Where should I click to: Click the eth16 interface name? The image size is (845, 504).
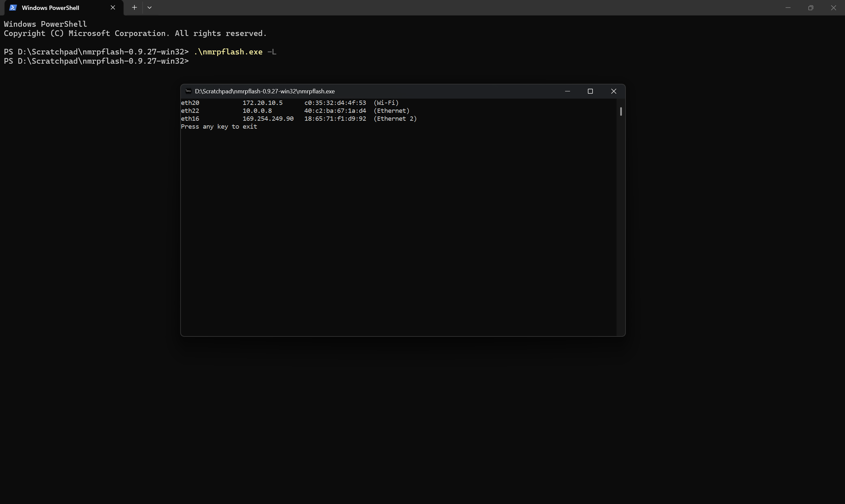[190, 118]
